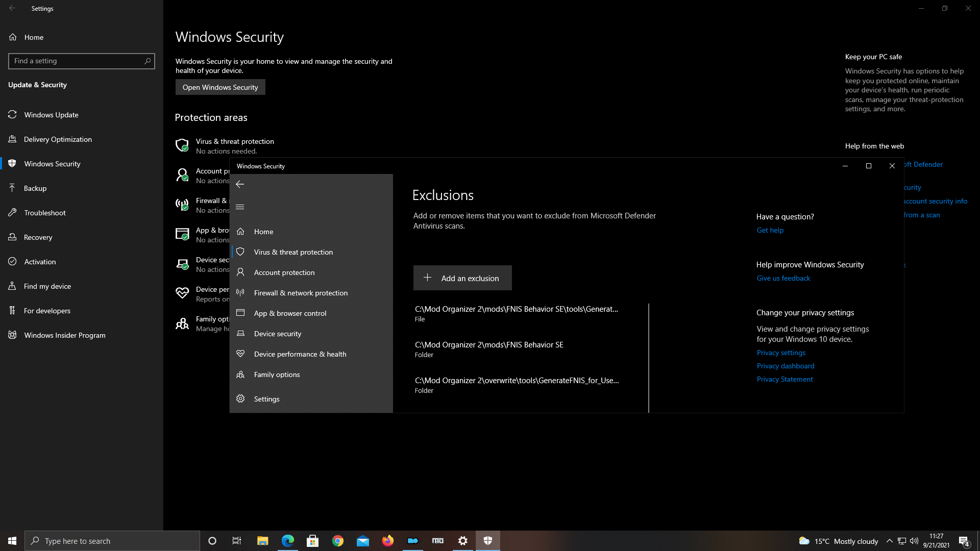Open Privacy settings link
This screenshot has height=551, width=980.
(781, 353)
